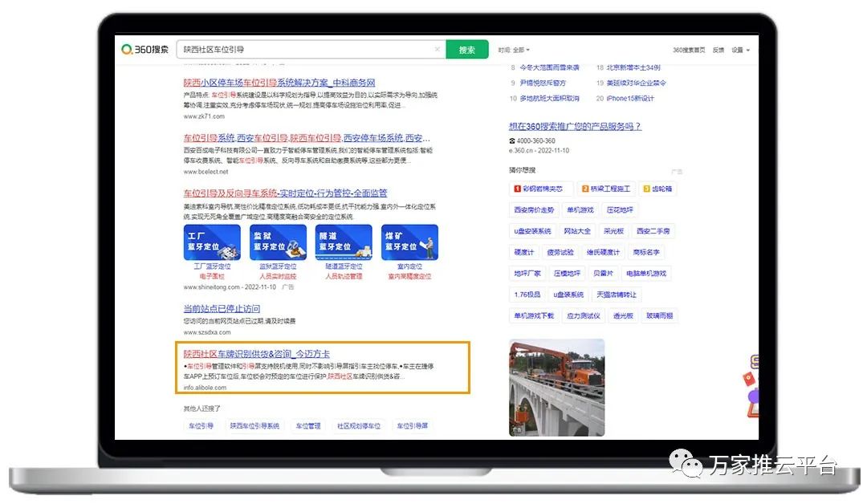Open the 隧道蓝牙定位 ad image
This screenshot has height=504, width=867.
coord(344,242)
